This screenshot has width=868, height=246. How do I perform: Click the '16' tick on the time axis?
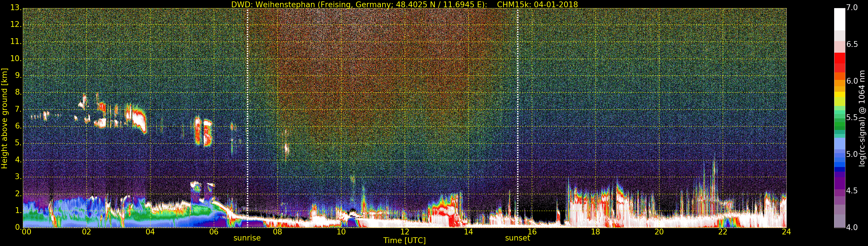click(x=532, y=232)
